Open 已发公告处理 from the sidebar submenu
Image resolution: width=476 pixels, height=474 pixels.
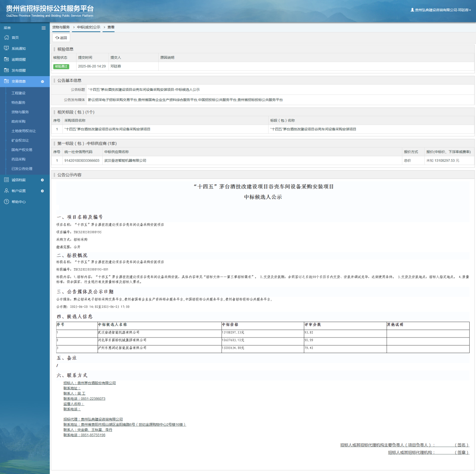point(22,169)
